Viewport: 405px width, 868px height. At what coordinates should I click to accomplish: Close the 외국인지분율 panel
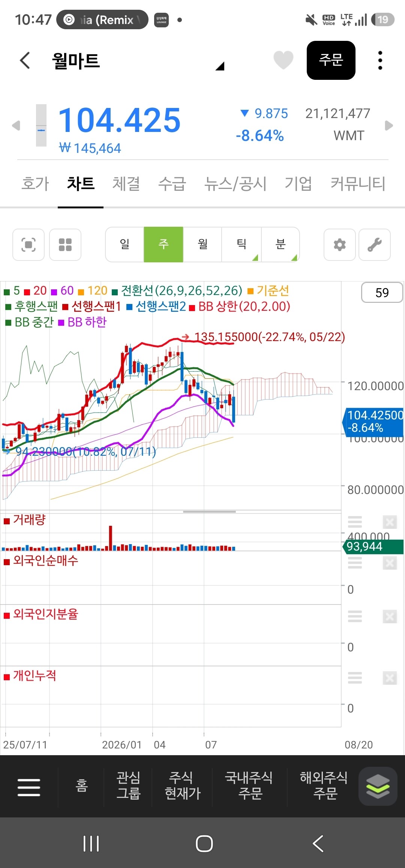tap(390, 616)
